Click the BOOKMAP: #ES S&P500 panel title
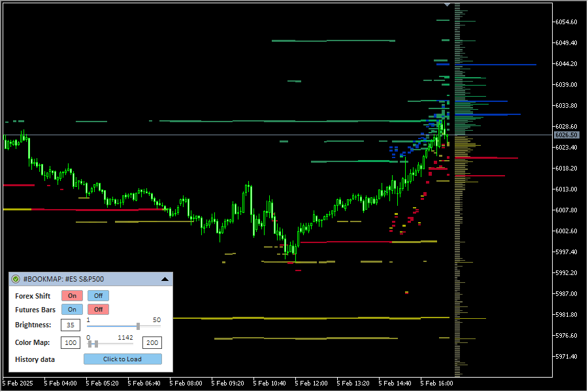 (x=63, y=279)
